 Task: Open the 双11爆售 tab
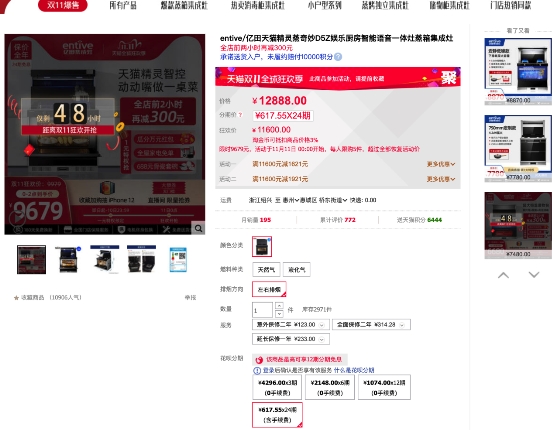[63, 5]
